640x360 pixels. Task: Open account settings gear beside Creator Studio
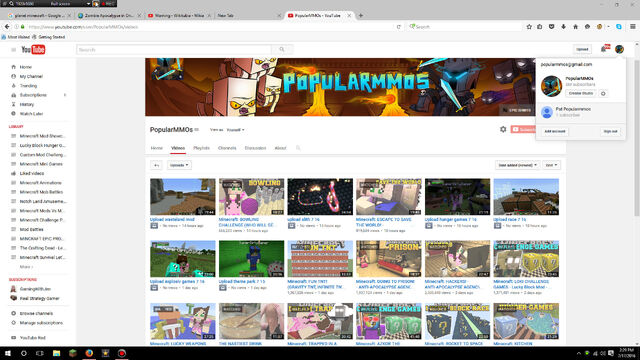point(603,93)
